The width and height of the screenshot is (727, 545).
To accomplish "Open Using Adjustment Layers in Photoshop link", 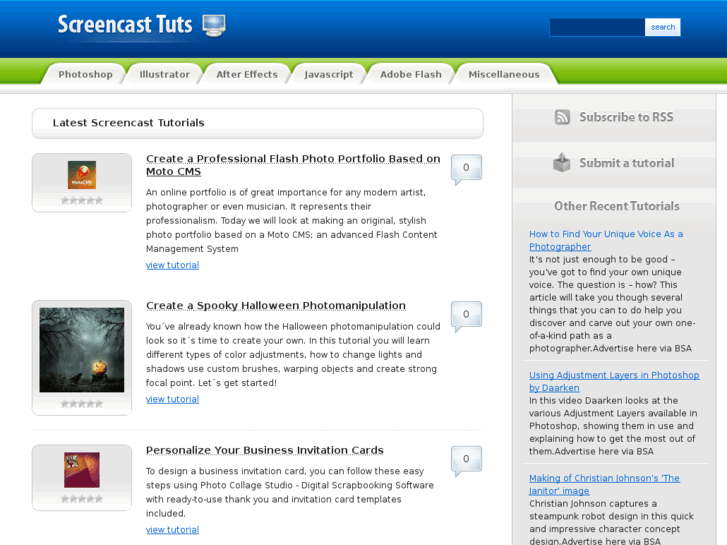I will tap(614, 381).
